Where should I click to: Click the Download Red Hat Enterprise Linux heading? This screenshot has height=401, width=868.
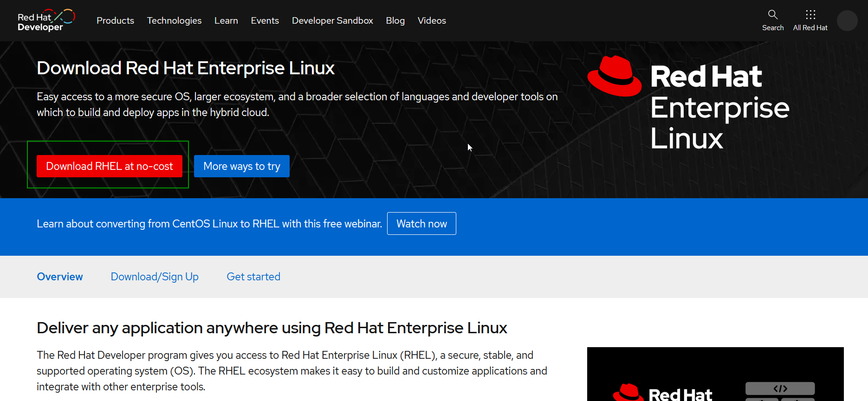186,68
